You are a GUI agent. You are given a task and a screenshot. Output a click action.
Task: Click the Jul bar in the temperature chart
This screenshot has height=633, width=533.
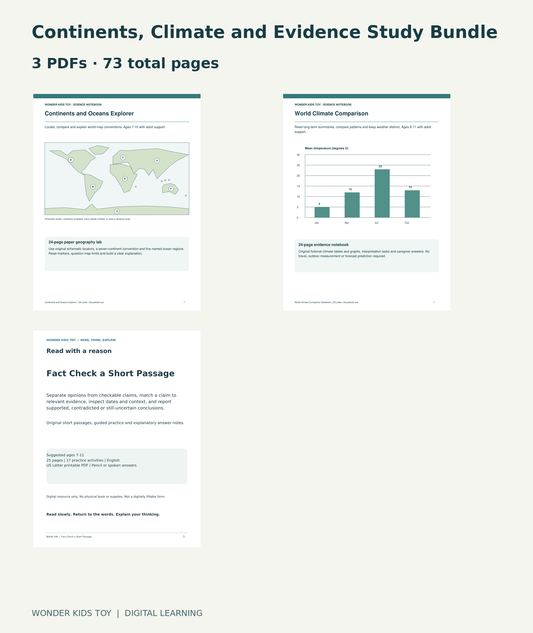382,193
